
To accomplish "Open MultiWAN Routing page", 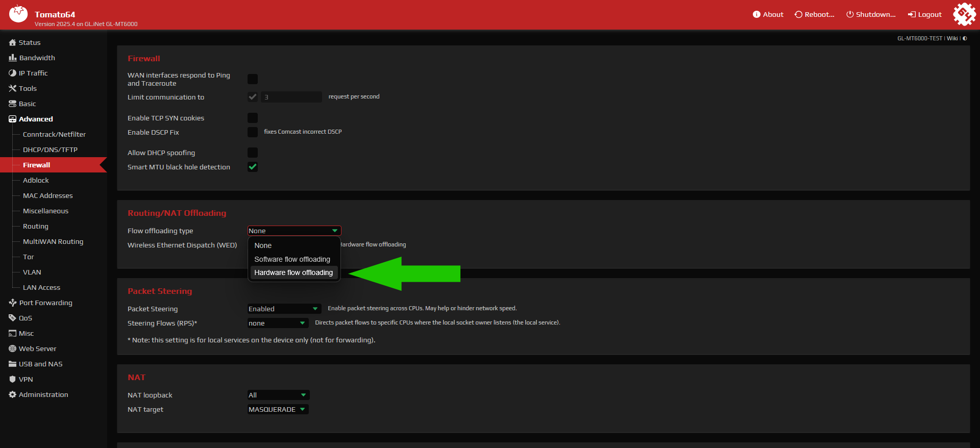I will pos(53,241).
